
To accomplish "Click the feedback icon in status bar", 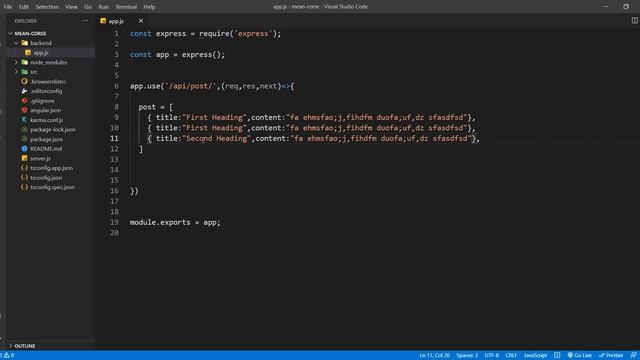I will point(633,355).
